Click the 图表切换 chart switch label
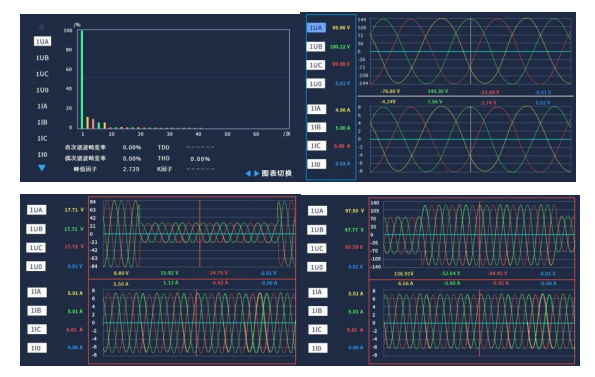595x377 pixels. pyautogui.click(x=276, y=173)
